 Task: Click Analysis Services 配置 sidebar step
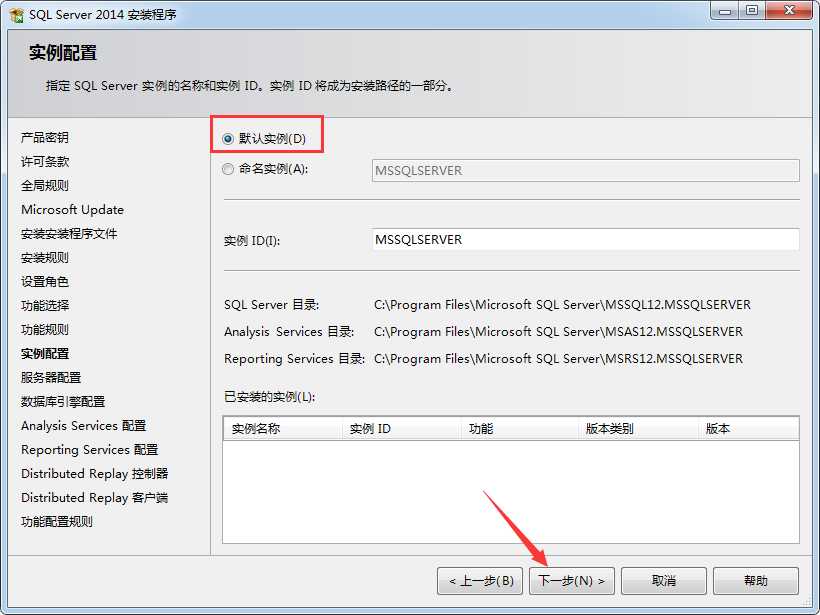tap(84, 426)
